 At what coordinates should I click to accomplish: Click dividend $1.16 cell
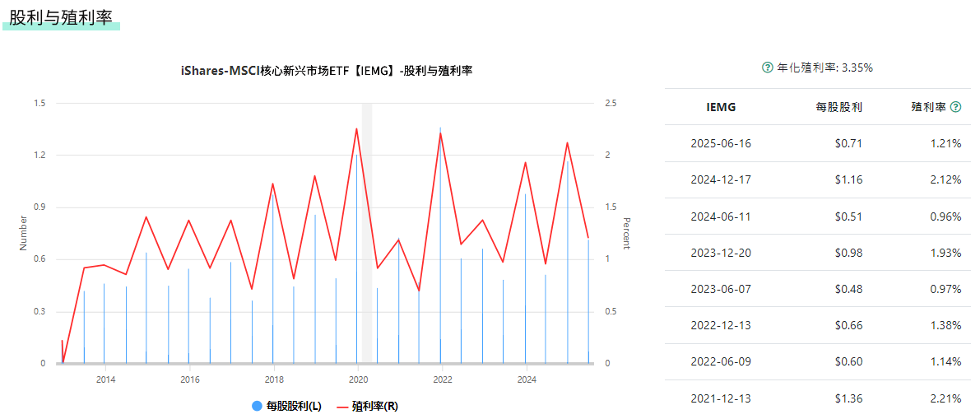click(848, 180)
